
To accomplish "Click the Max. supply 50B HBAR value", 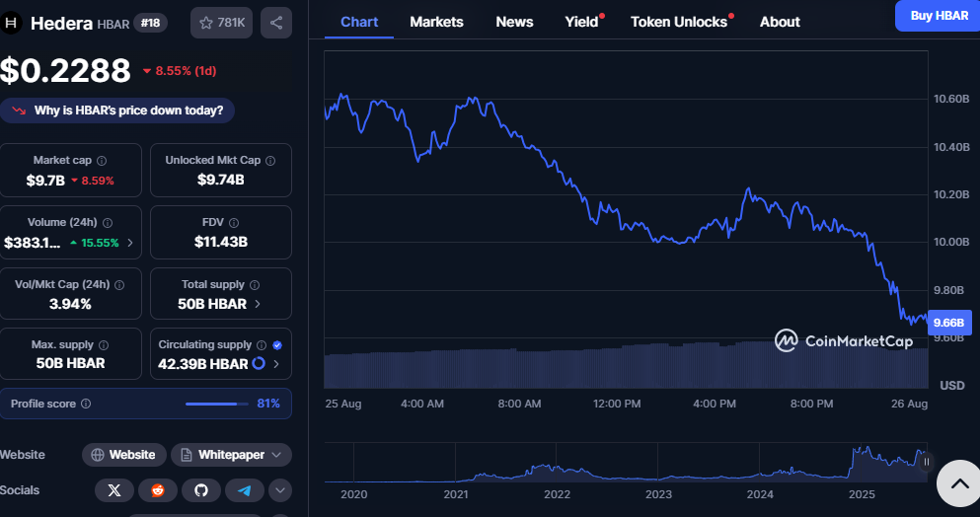I will [x=70, y=363].
